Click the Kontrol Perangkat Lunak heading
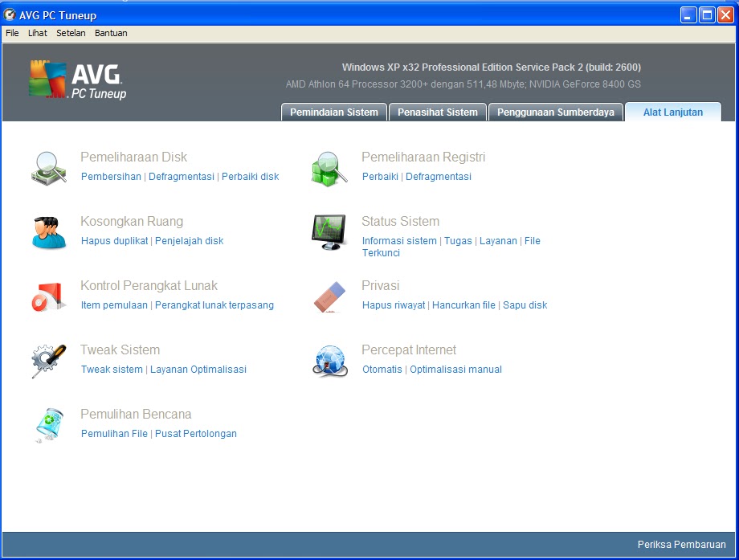Screen dimensions: 739x560 (x=149, y=286)
